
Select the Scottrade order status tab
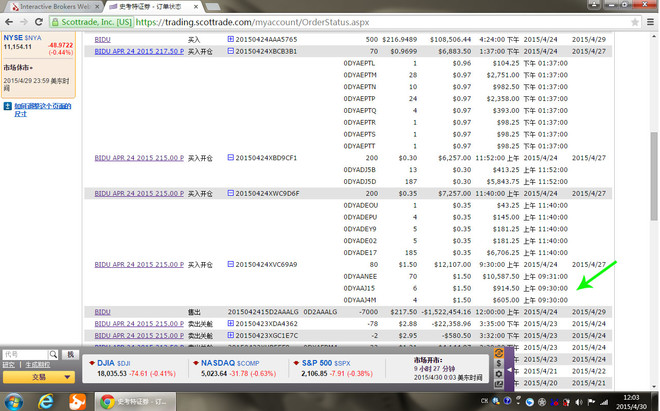tap(152, 7)
